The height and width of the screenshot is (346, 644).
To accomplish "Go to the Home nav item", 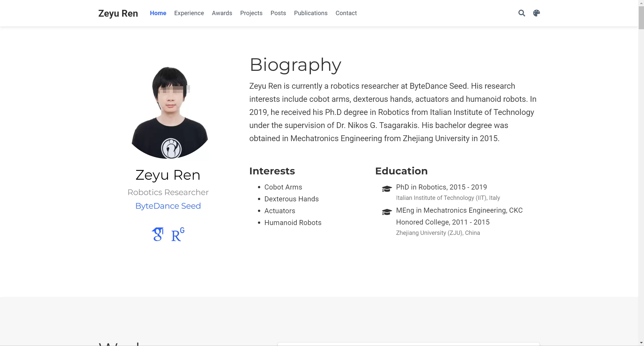I will click(158, 13).
